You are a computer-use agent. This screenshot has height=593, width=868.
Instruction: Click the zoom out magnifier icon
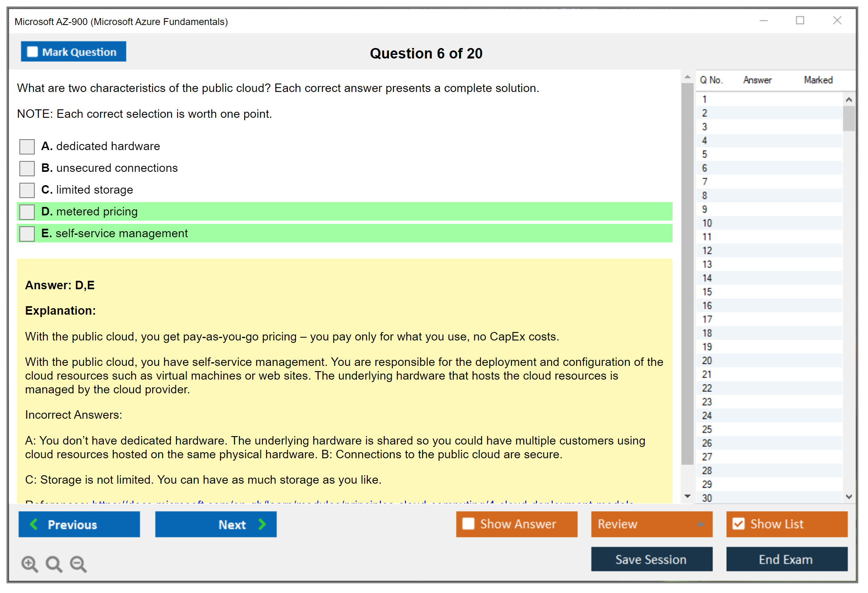pyautogui.click(x=78, y=564)
